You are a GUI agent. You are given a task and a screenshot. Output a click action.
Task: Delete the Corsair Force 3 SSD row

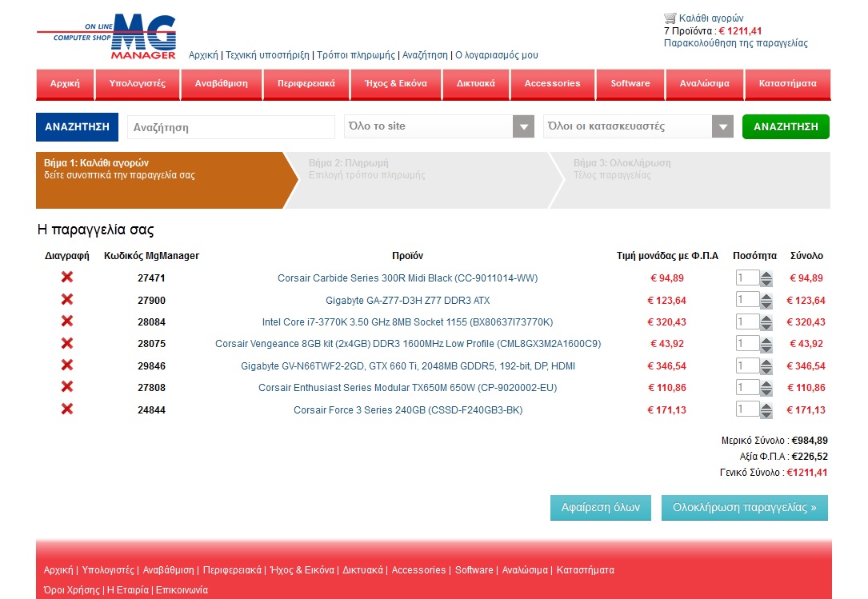pyautogui.click(x=67, y=409)
